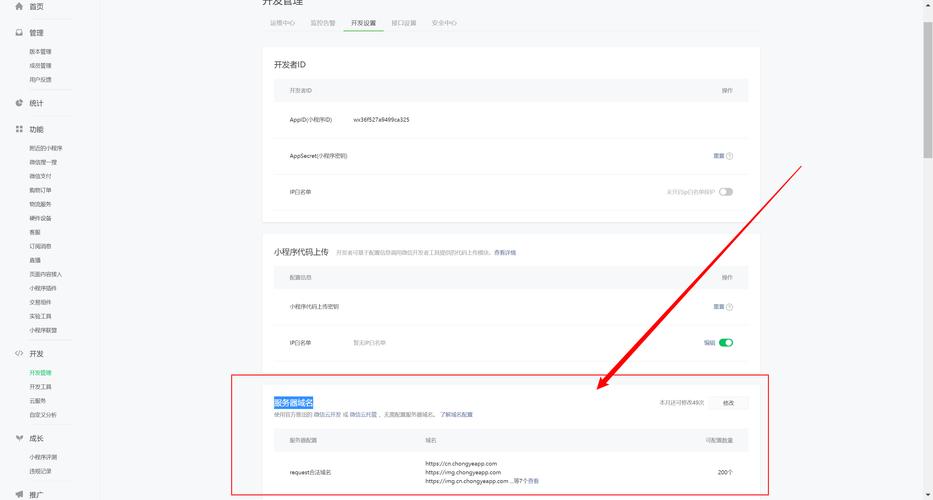The image size is (933, 500).
Task: Open the 了解域名配置 link
Action: coord(456,414)
